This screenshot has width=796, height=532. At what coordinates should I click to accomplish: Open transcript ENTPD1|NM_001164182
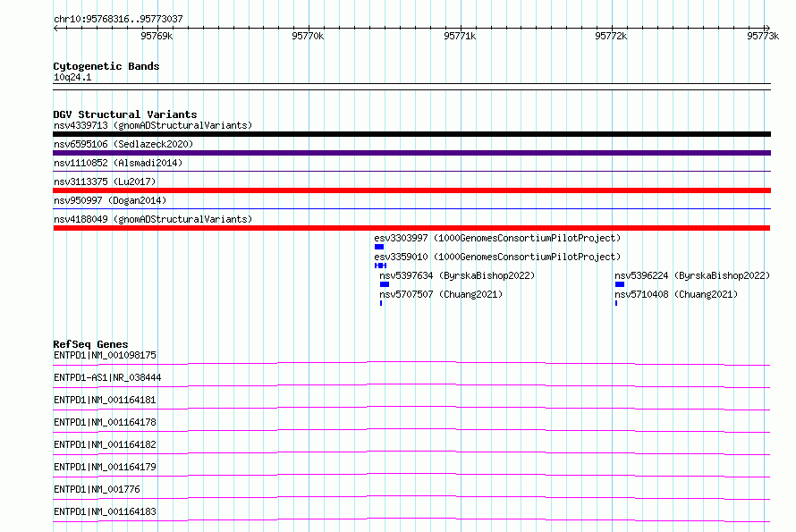tap(105, 444)
